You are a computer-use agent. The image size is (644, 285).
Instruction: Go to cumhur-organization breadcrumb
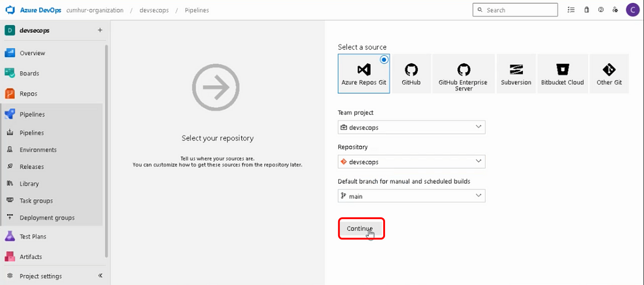[x=95, y=10]
